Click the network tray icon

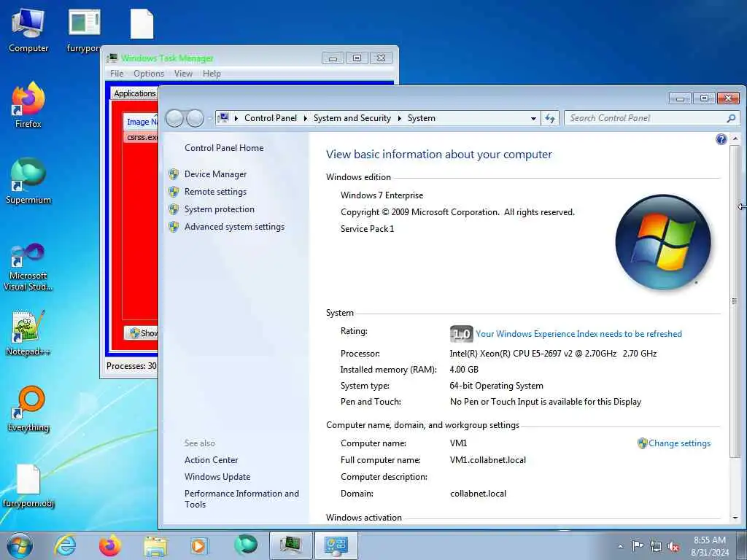point(656,546)
